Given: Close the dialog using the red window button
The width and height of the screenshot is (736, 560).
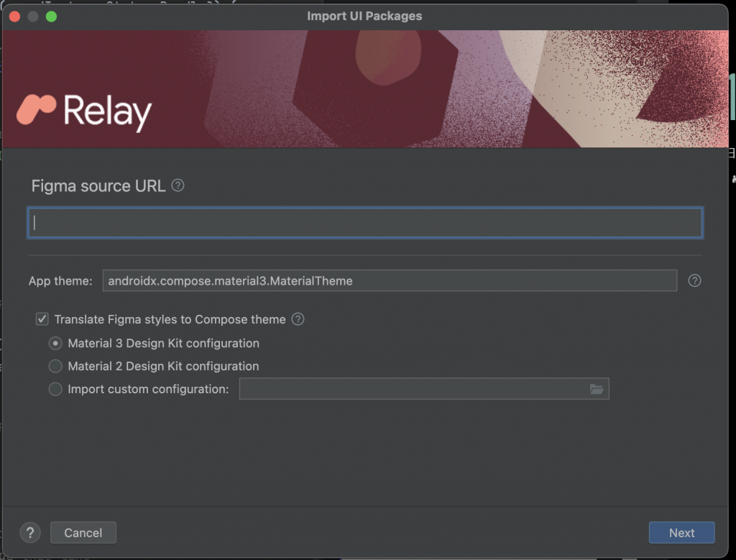Looking at the screenshot, I should click(x=14, y=17).
